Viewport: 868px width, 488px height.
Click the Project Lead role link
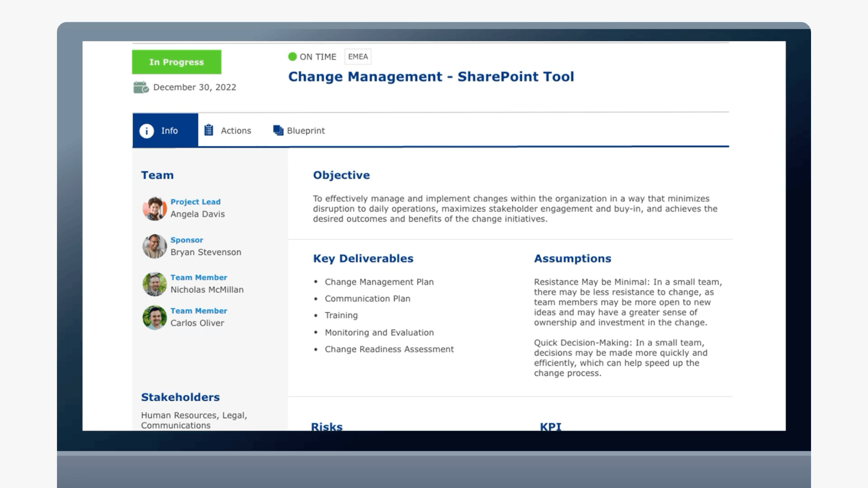click(195, 202)
